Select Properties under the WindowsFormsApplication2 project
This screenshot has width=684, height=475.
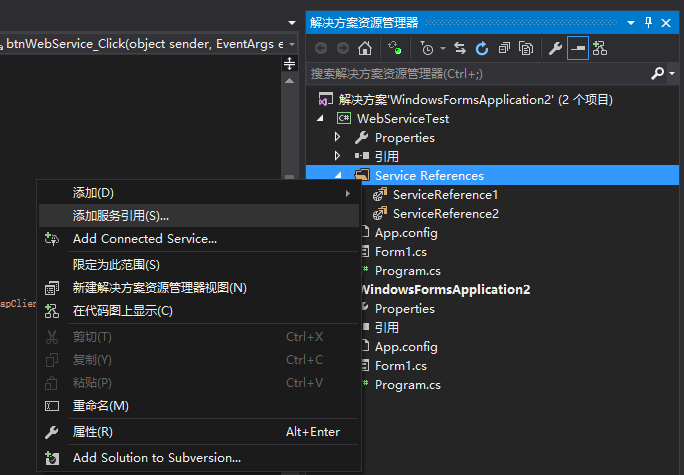pyautogui.click(x=404, y=309)
